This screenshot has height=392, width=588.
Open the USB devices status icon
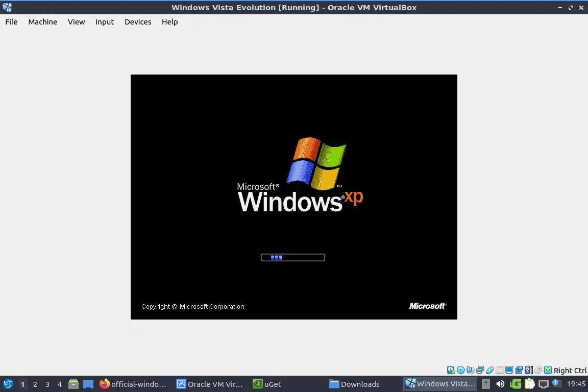click(490, 370)
